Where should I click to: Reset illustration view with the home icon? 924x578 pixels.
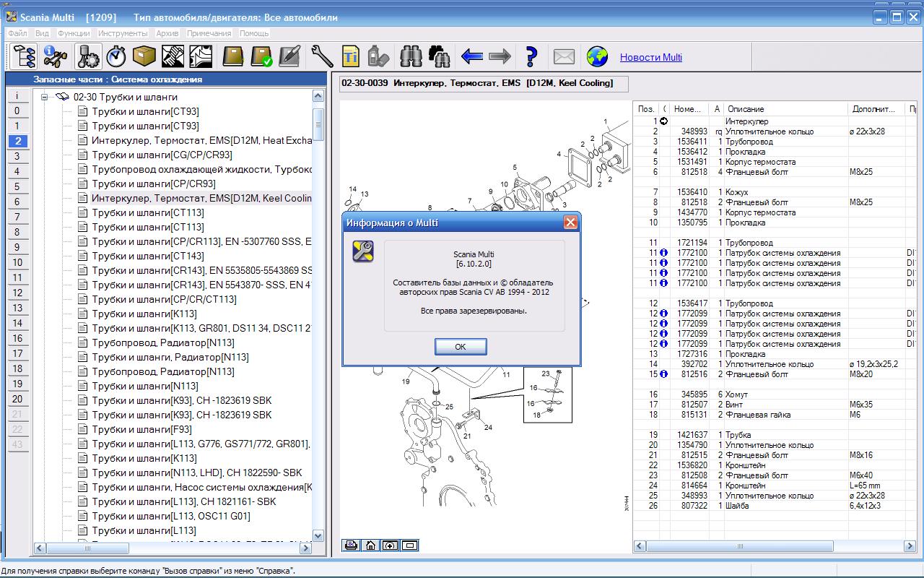click(370, 545)
